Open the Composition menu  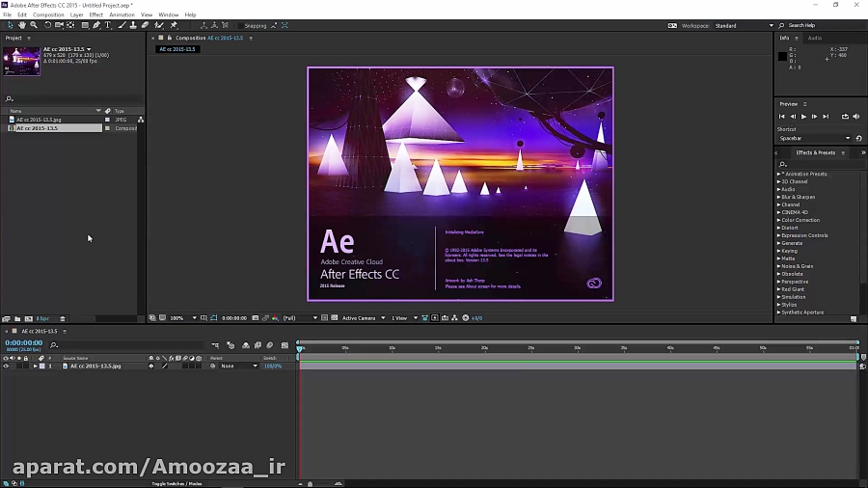coord(48,15)
